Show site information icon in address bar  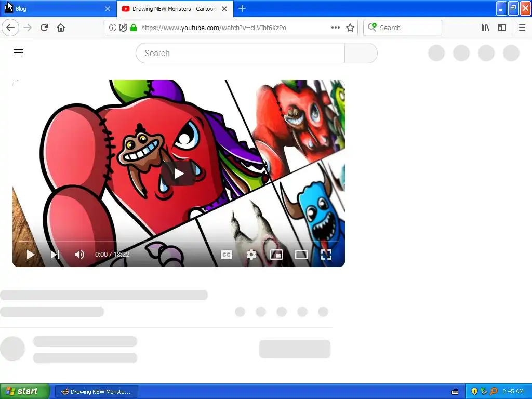click(x=112, y=28)
